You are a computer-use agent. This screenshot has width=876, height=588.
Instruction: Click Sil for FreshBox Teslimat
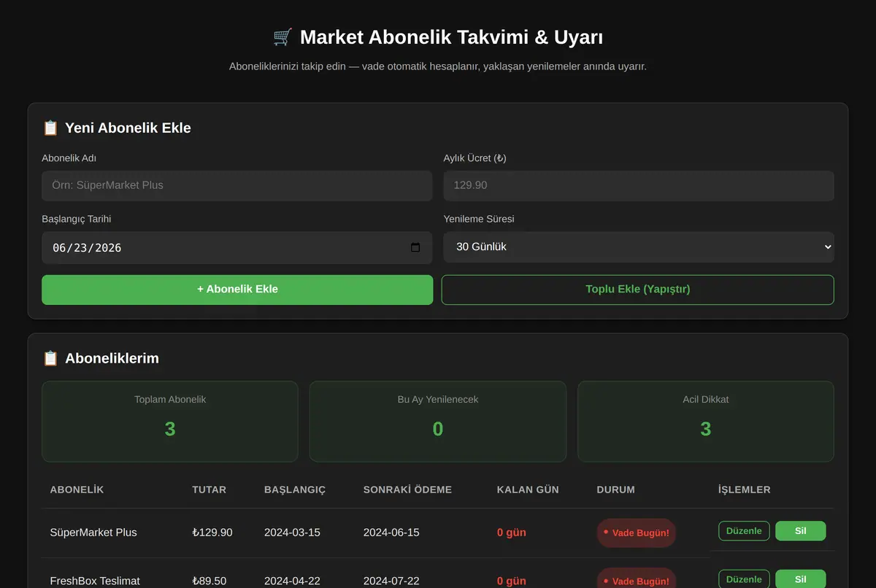pos(801,579)
